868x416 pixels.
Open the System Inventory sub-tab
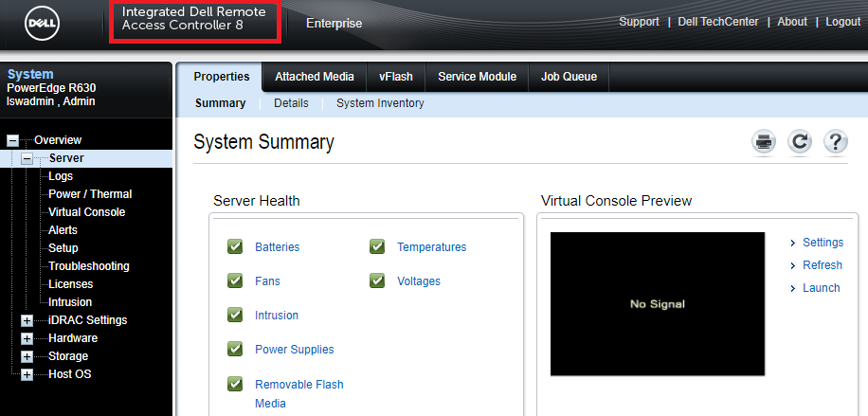click(x=380, y=103)
